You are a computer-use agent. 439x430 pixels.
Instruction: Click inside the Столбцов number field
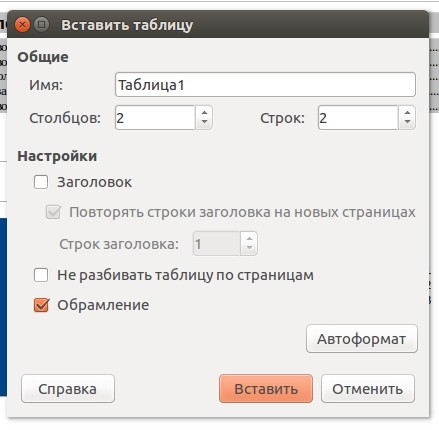155,118
